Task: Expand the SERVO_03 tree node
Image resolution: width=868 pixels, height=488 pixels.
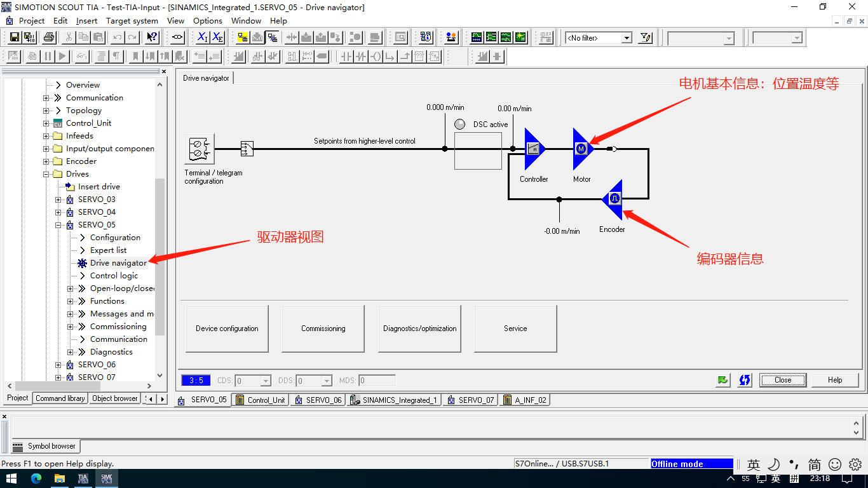Action: [58, 200]
